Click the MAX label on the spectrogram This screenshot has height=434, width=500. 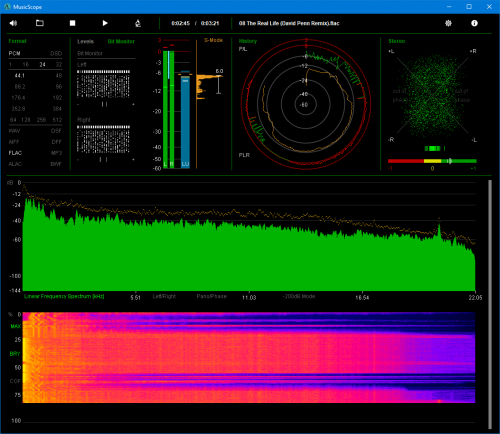(x=15, y=326)
